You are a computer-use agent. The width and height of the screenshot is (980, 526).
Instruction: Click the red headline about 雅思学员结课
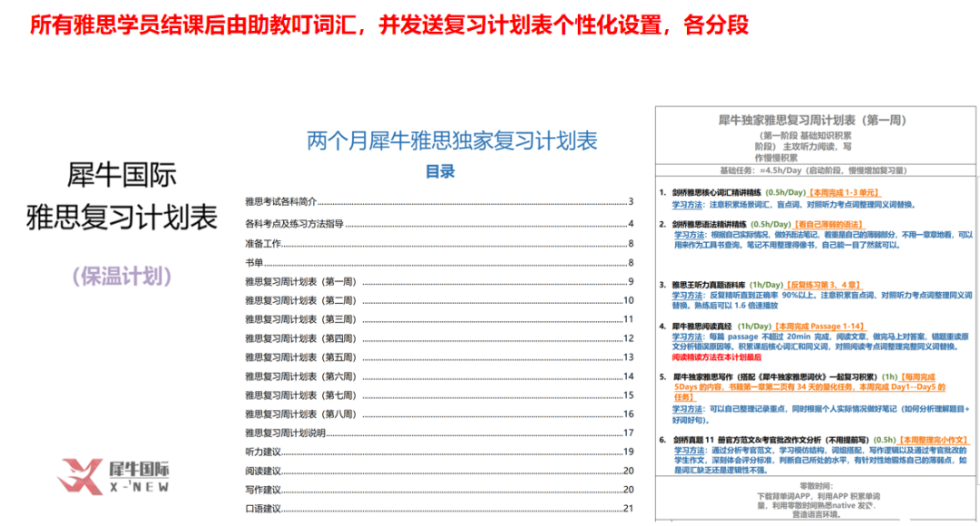(388, 25)
